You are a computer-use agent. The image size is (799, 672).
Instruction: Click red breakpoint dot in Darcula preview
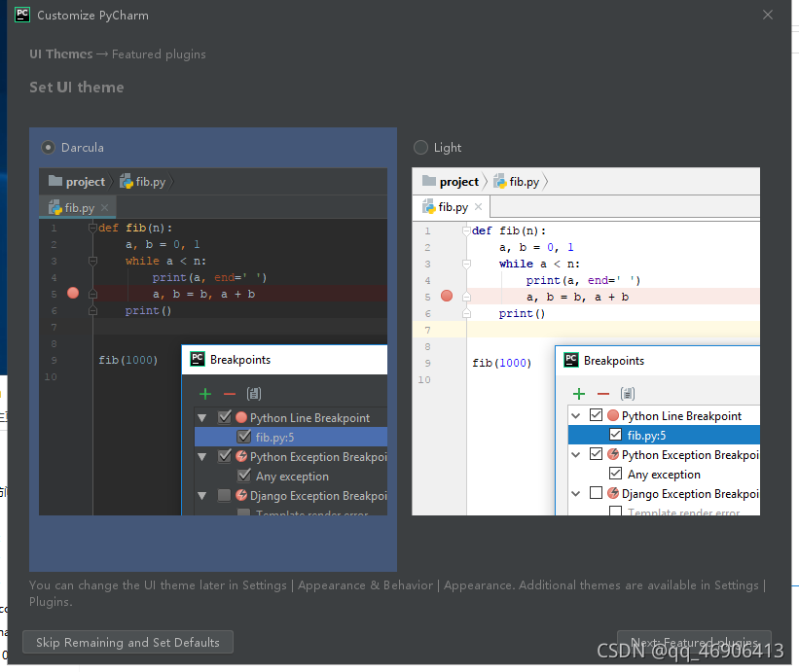pyautogui.click(x=73, y=293)
